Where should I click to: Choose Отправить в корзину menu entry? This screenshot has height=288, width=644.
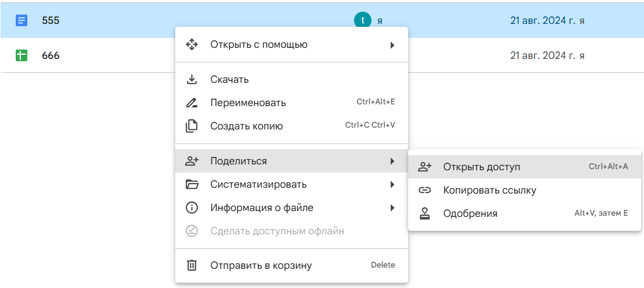[261, 265]
